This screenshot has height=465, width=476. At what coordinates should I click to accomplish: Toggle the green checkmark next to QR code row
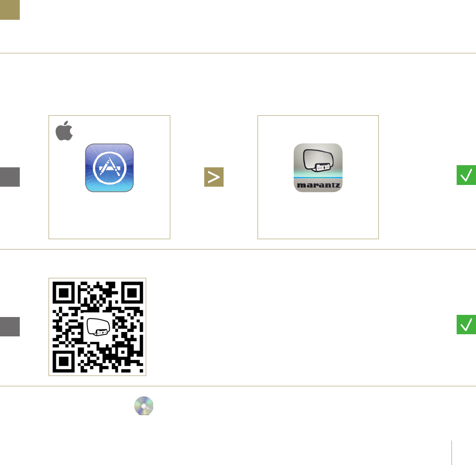point(466,324)
